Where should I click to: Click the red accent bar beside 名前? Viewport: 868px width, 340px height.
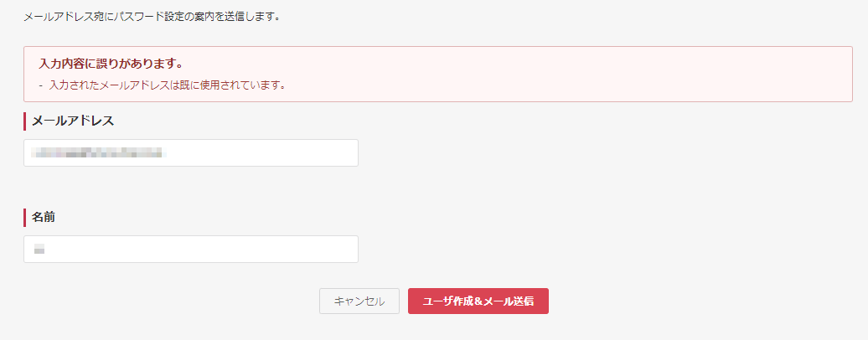click(x=25, y=218)
